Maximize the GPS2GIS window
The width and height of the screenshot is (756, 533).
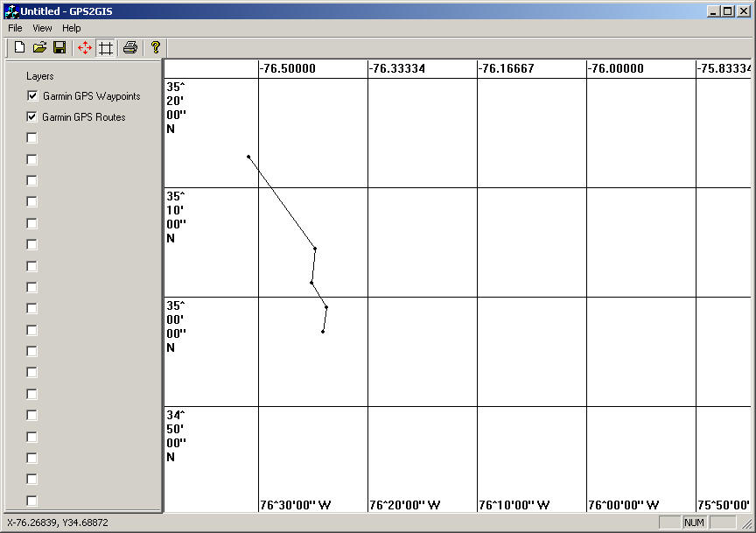pyautogui.click(x=728, y=11)
